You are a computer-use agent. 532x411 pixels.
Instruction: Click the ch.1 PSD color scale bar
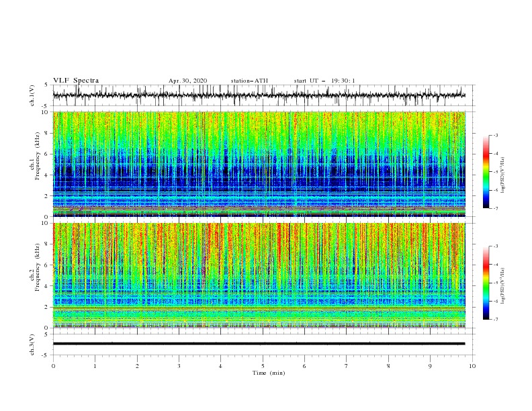(486, 172)
